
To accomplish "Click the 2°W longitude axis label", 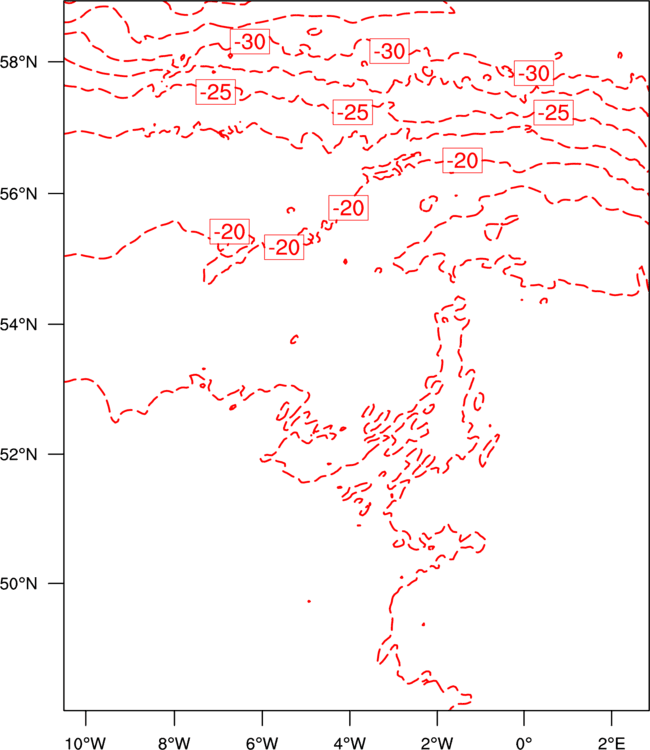I will [x=437, y=743].
